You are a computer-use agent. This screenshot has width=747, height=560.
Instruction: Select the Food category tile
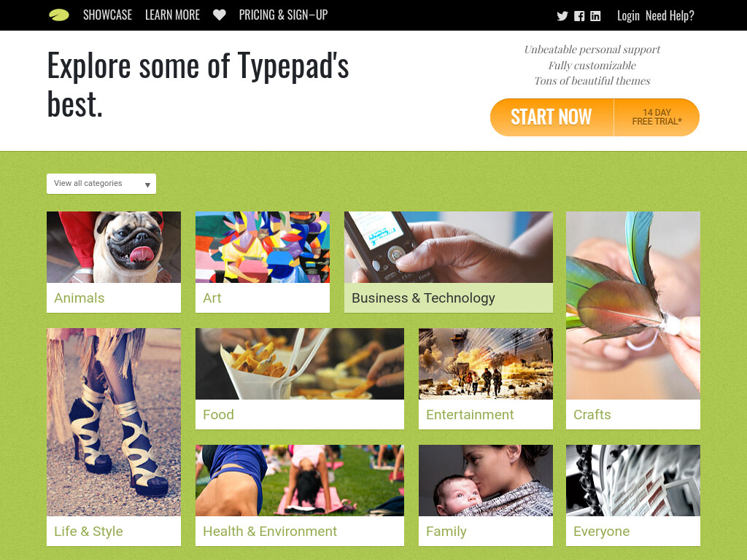(x=300, y=378)
